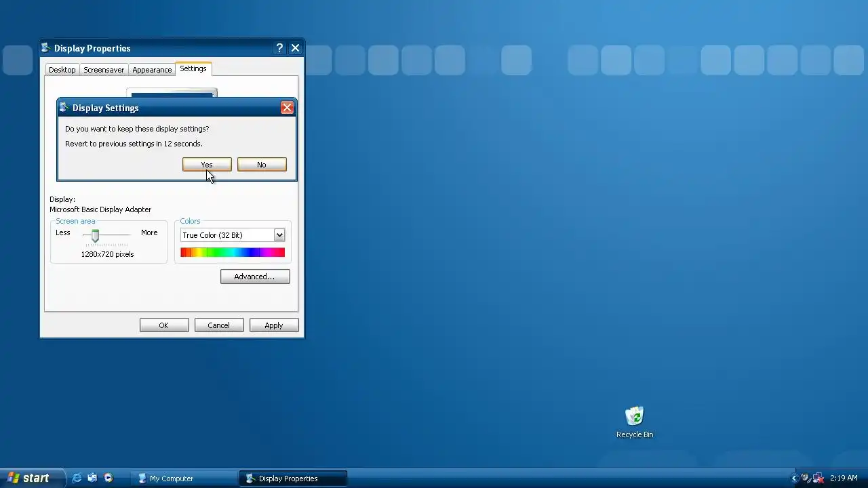Confirm keeping display settings with Yes
The image size is (868, 488).
(x=207, y=165)
